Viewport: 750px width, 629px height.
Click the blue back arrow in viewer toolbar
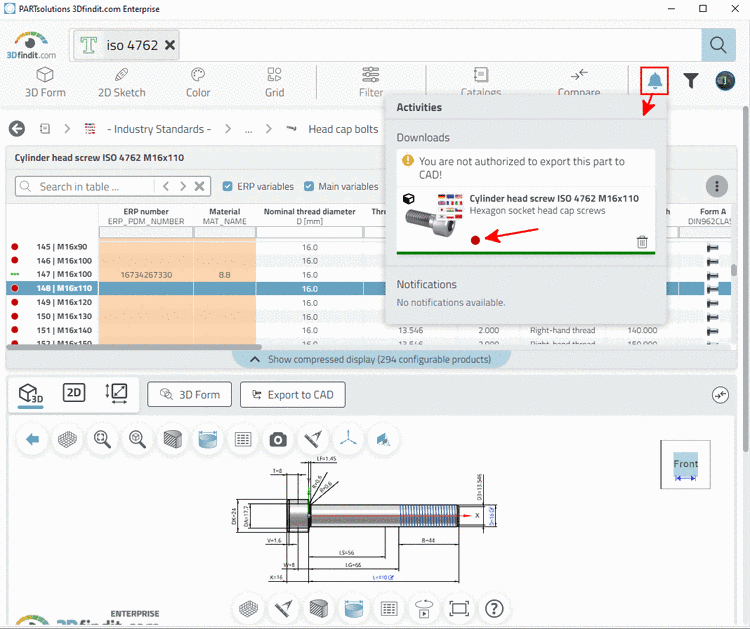click(x=33, y=439)
